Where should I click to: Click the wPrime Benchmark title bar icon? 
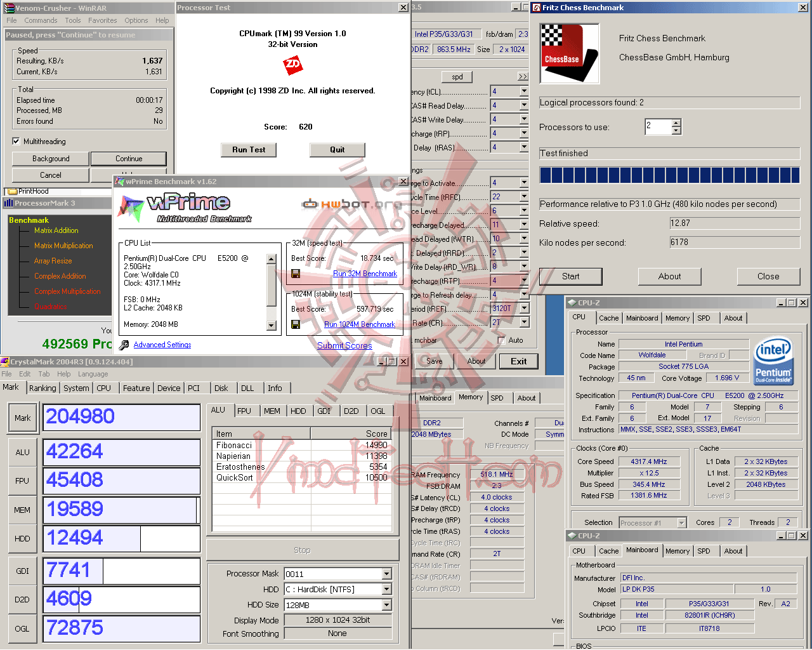[119, 182]
